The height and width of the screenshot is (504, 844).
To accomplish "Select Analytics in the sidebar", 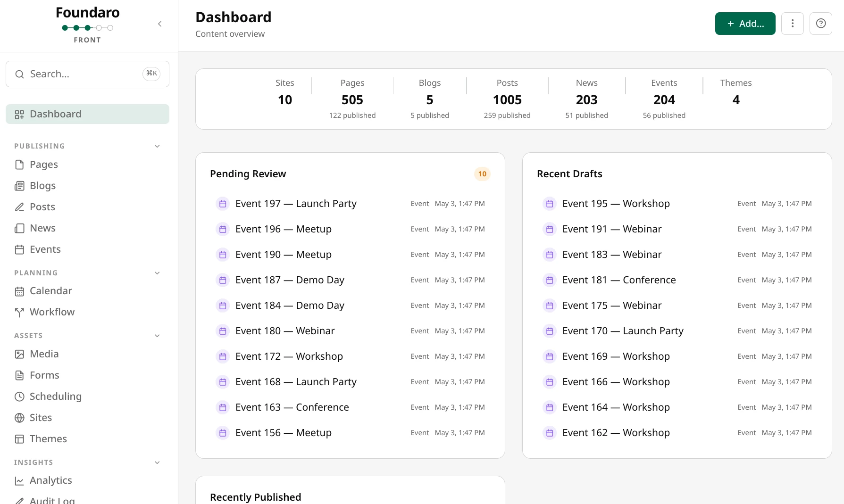I will (x=87, y=480).
